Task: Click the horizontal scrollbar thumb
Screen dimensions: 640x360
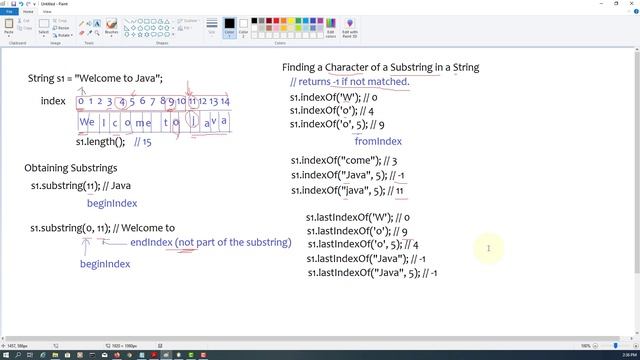Action: (x=312, y=338)
